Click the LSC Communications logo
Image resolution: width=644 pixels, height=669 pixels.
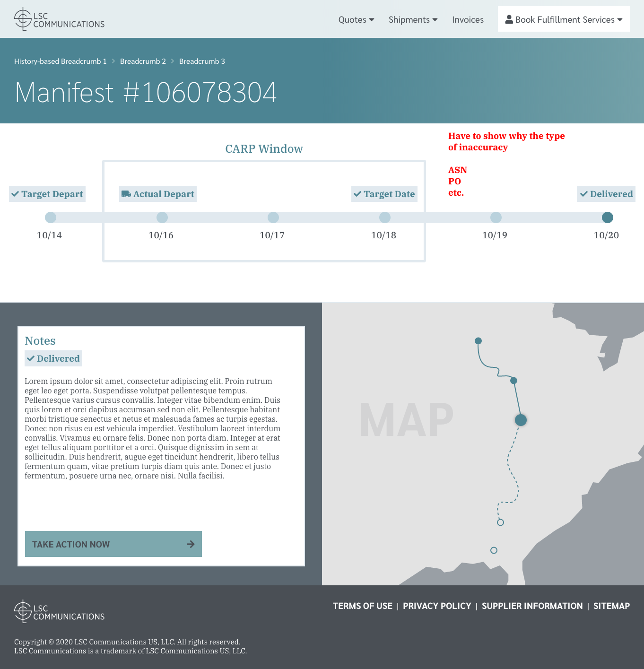pos(58,19)
